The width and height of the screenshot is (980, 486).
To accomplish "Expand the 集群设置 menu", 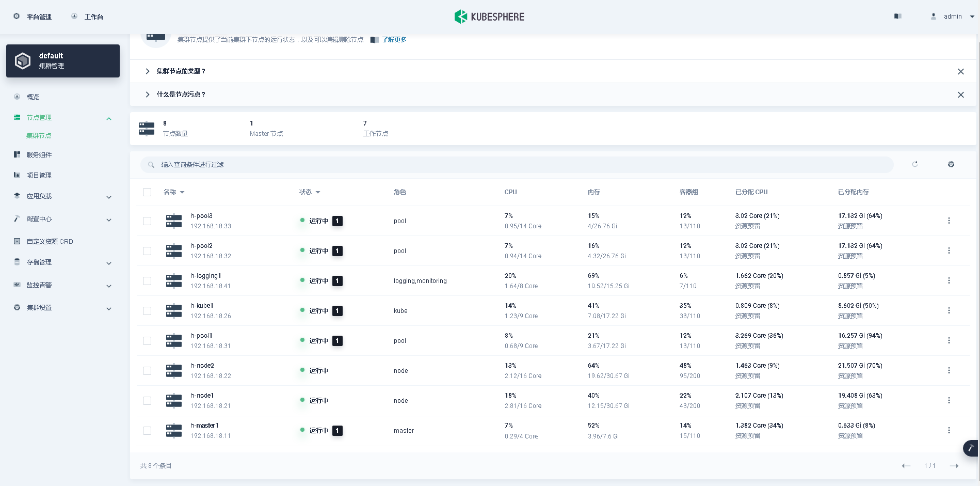I will 109,308.
